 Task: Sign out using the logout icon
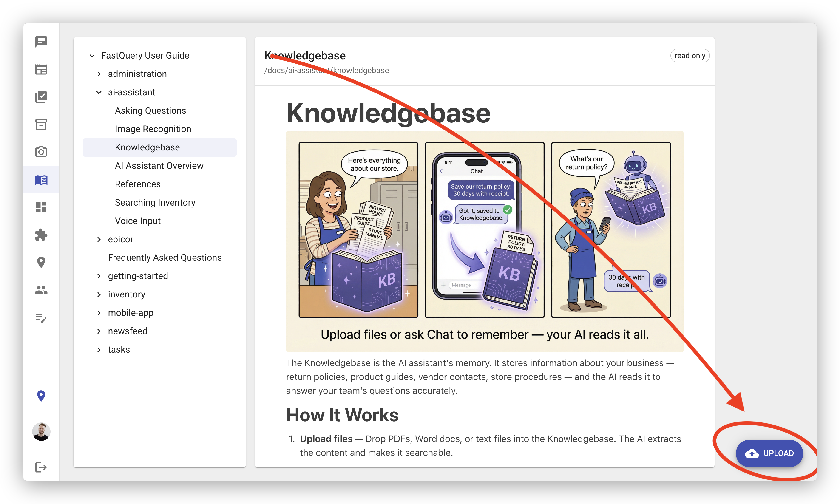tap(41, 467)
